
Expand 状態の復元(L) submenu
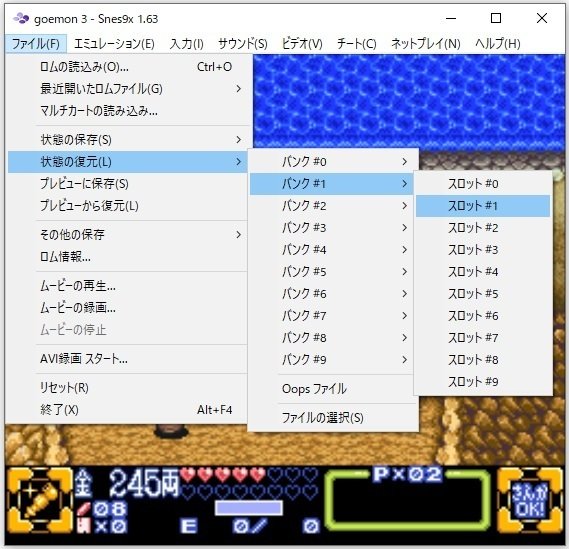click(127, 162)
